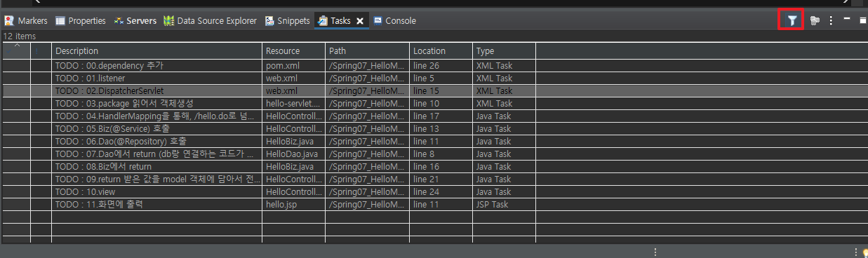
Task: Switch to the Snippets tab
Action: click(x=288, y=21)
